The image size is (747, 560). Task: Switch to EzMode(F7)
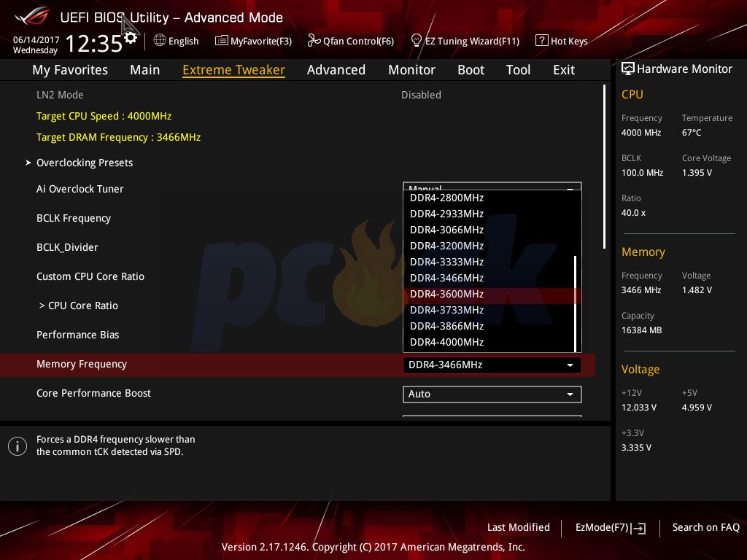tap(611, 528)
